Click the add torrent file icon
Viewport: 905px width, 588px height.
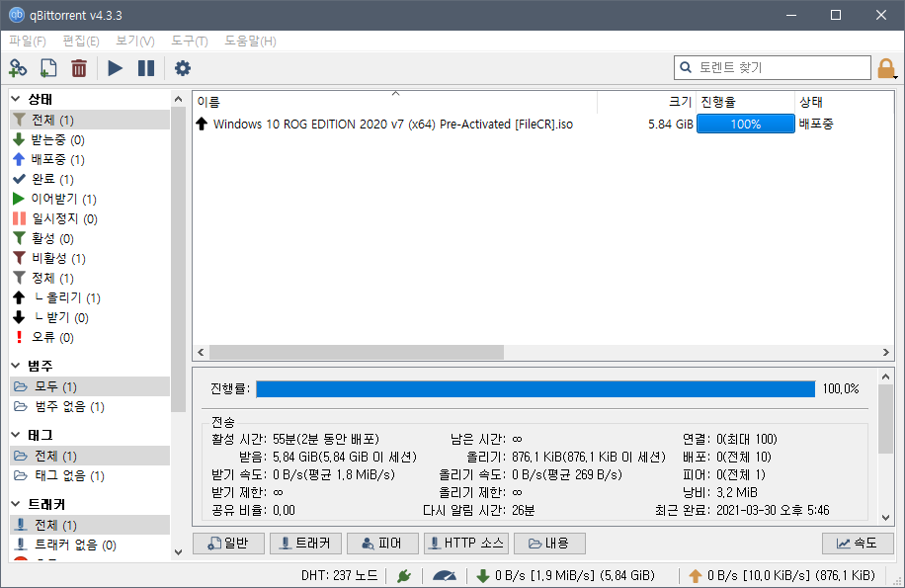click(x=48, y=68)
